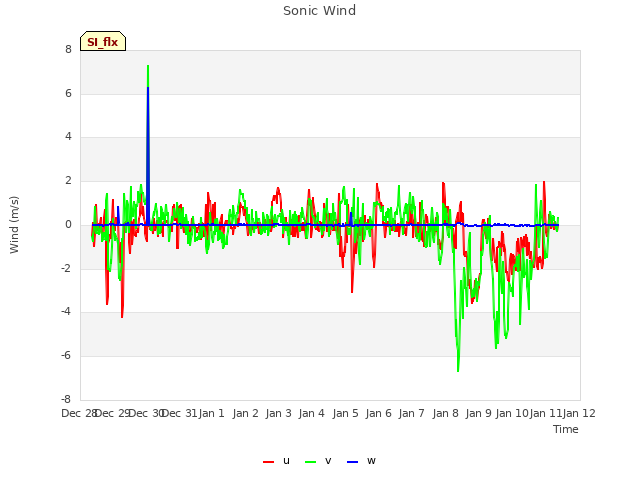Click the -8 y-axis tick label

point(67,399)
